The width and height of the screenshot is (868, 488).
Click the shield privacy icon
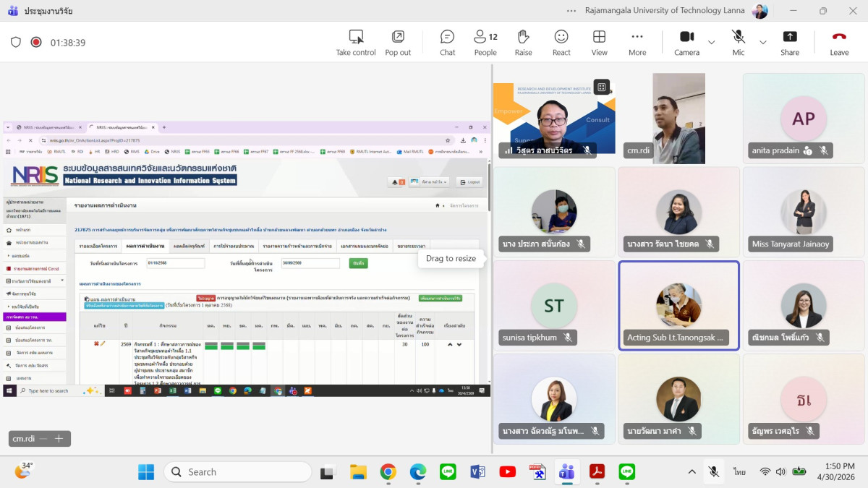(16, 42)
